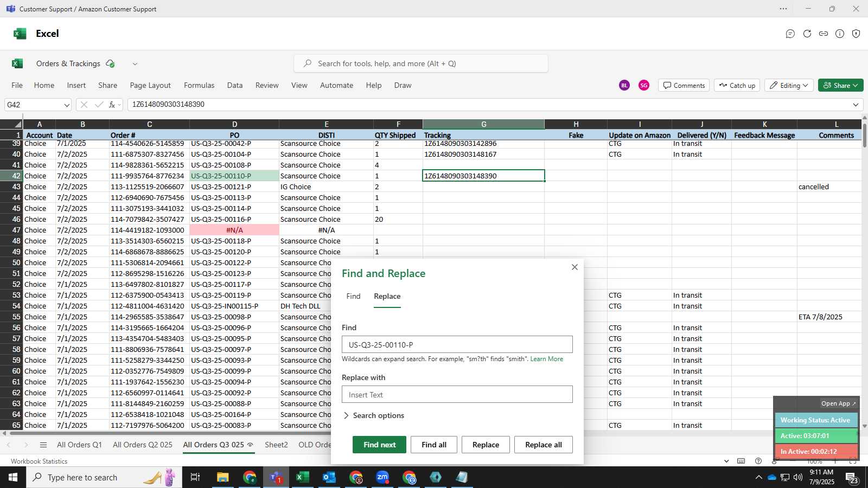Open Zoom from the taskbar
This screenshot has height=488, width=868.
pos(382,477)
